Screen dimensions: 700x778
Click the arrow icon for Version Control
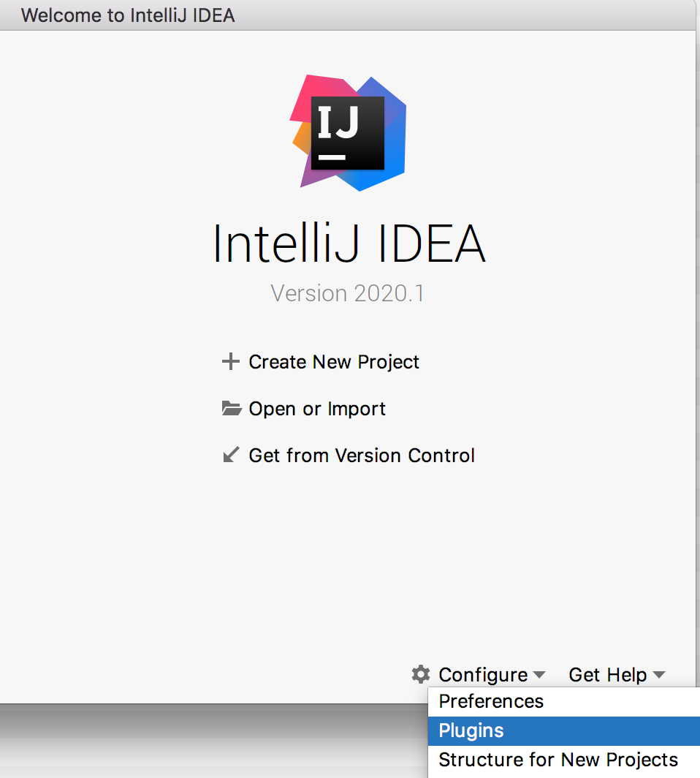(x=231, y=456)
